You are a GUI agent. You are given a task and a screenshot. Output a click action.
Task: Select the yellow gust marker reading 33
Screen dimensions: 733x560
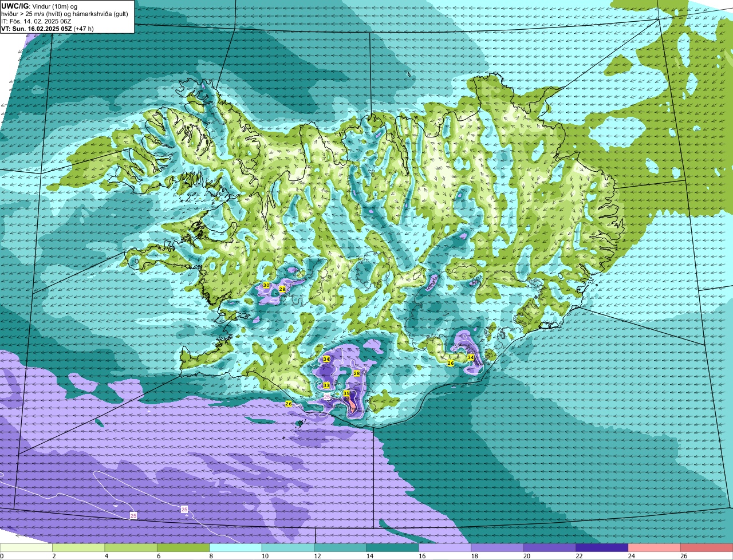point(326,385)
